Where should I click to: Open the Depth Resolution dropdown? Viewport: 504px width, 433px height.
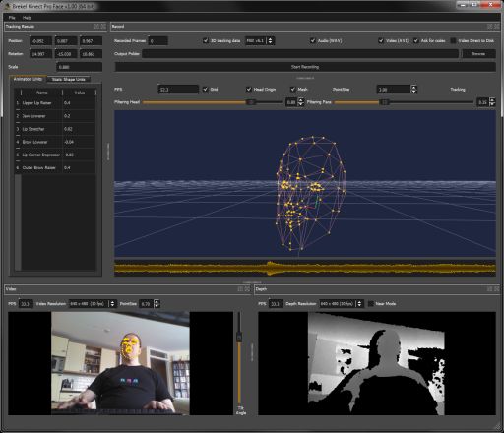click(342, 304)
